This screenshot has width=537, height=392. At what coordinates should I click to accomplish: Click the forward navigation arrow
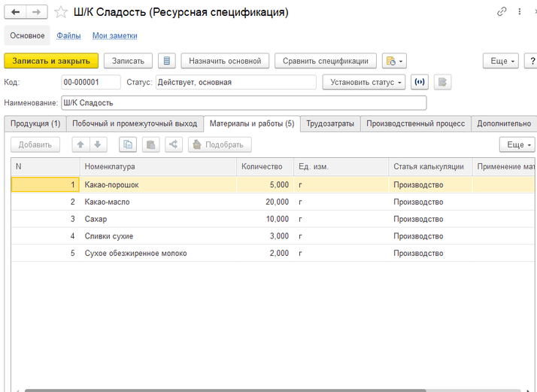(37, 12)
